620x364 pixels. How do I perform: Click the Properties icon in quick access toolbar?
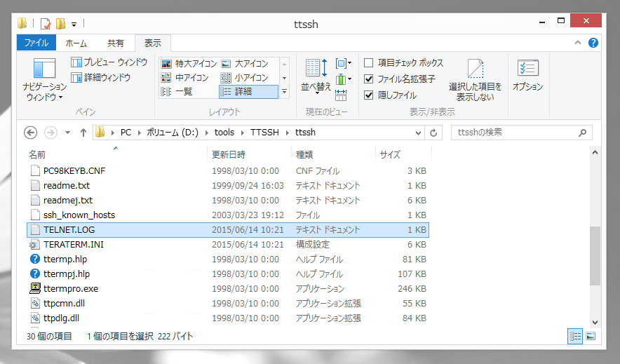(x=46, y=24)
